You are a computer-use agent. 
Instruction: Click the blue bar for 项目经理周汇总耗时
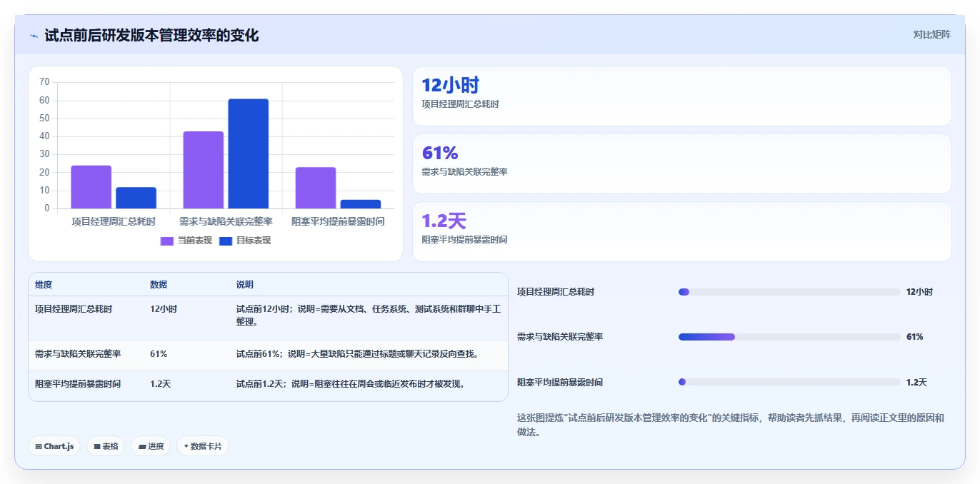click(x=136, y=198)
